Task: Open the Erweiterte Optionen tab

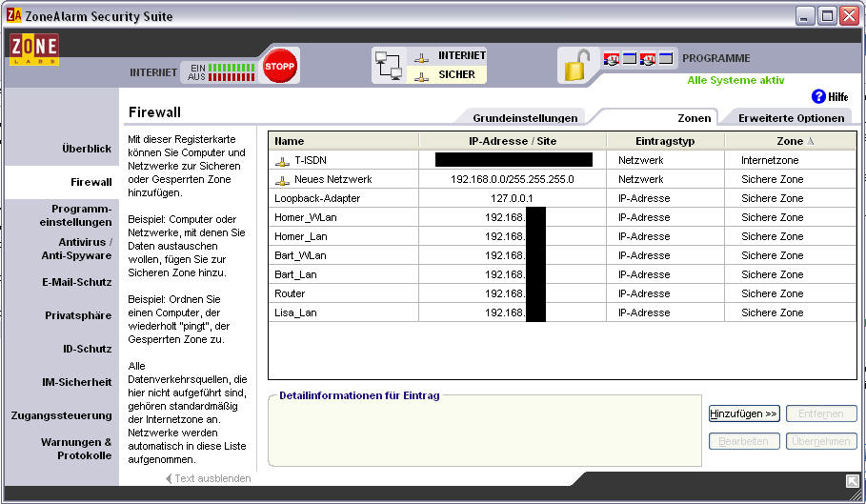Action: (791, 117)
